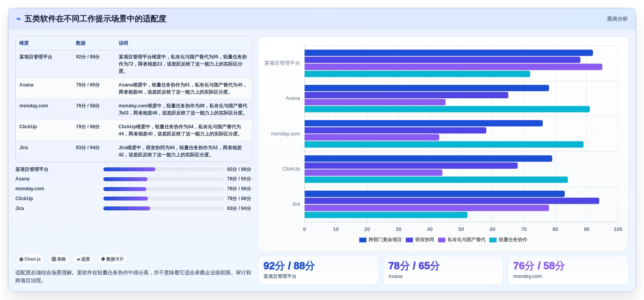Select the 表格 tag chip
Viewport: 644px width, 300px height.
tap(59, 259)
